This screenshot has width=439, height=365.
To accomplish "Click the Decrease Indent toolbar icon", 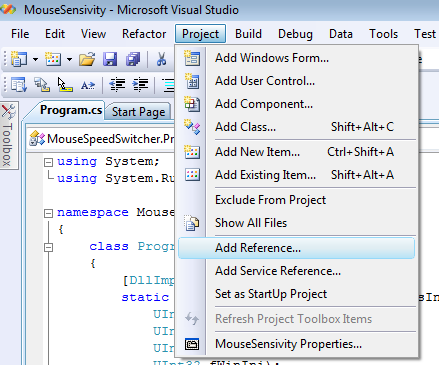I will tap(117, 85).
